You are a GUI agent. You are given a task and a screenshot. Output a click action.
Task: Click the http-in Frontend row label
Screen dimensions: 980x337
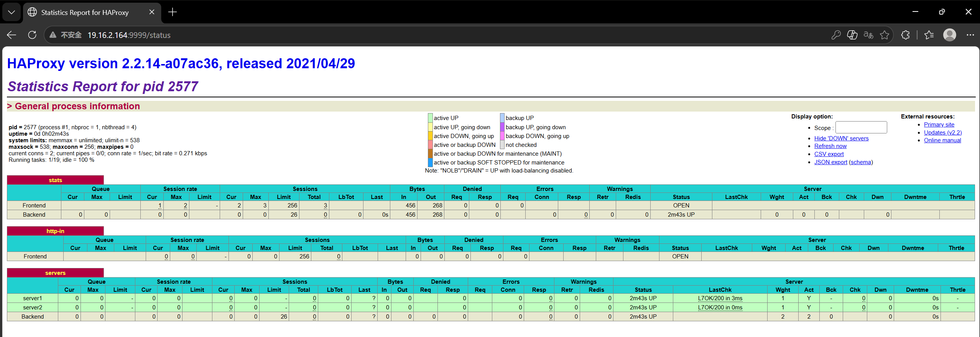tap(35, 256)
